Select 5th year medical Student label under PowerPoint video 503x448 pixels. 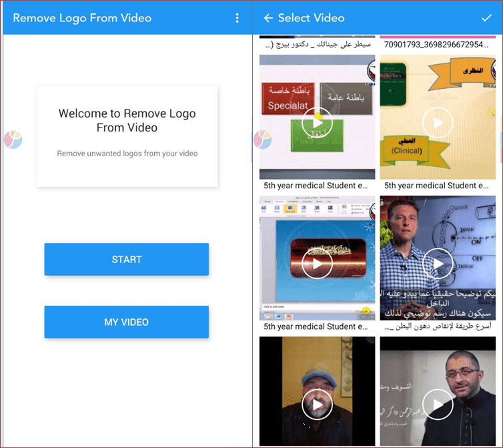coord(317,326)
